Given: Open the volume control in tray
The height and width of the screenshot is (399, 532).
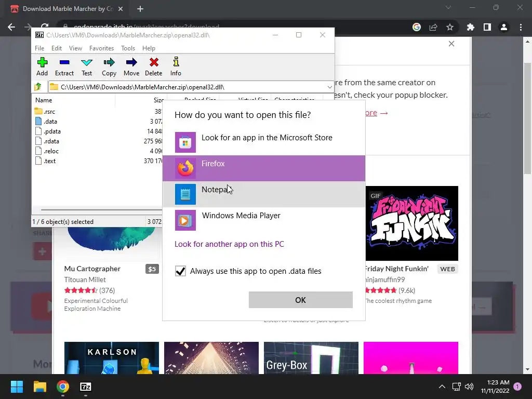Looking at the screenshot, I should [469, 387].
